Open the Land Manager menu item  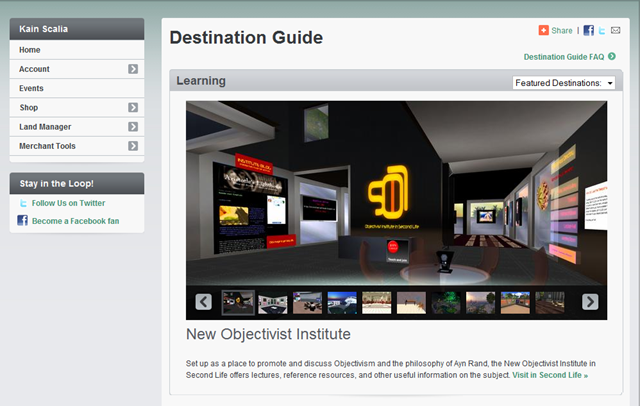[x=77, y=126]
